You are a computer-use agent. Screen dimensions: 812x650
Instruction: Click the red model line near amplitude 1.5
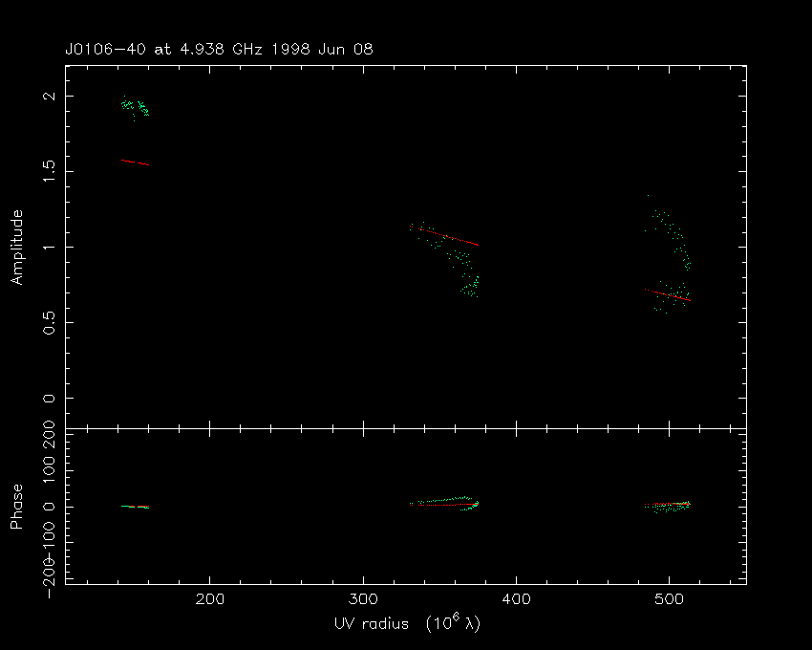point(135,162)
